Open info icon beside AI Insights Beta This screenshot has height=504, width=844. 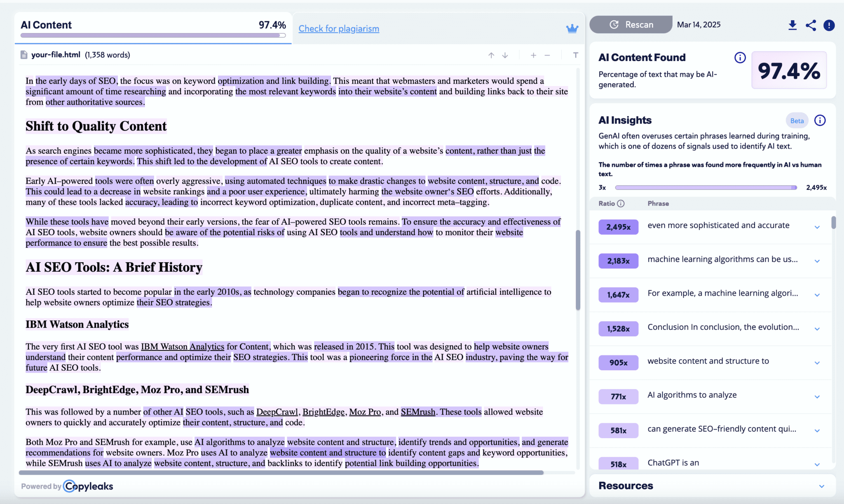click(820, 120)
